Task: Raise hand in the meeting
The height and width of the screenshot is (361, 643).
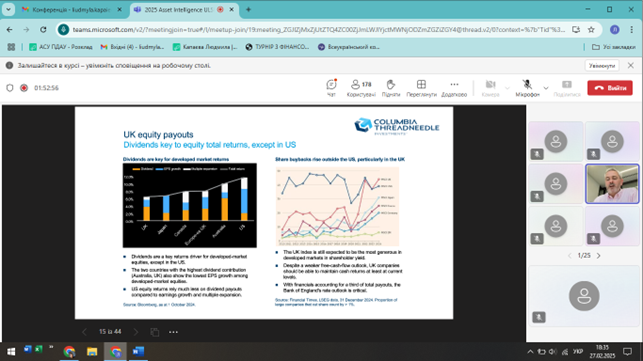Action: click(391, 87)
